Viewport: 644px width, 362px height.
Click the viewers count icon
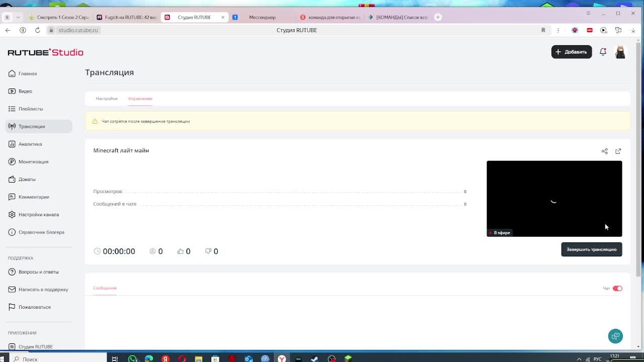(x=152, y=251)
